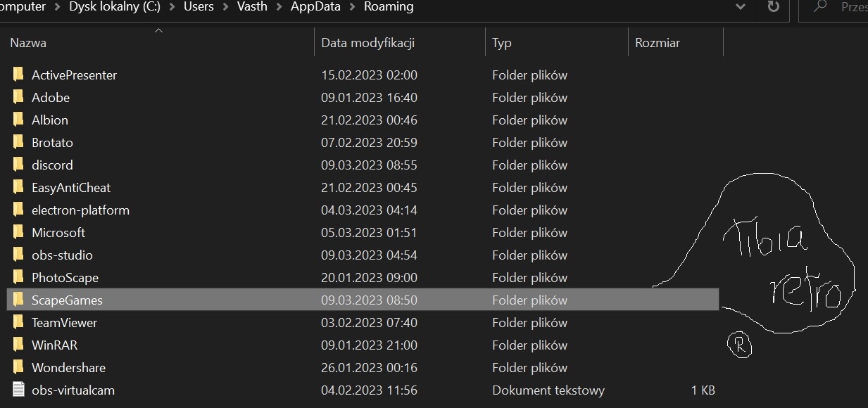
Task: Expand the AppData breadcrumb chevron
Action: [352, 7]
